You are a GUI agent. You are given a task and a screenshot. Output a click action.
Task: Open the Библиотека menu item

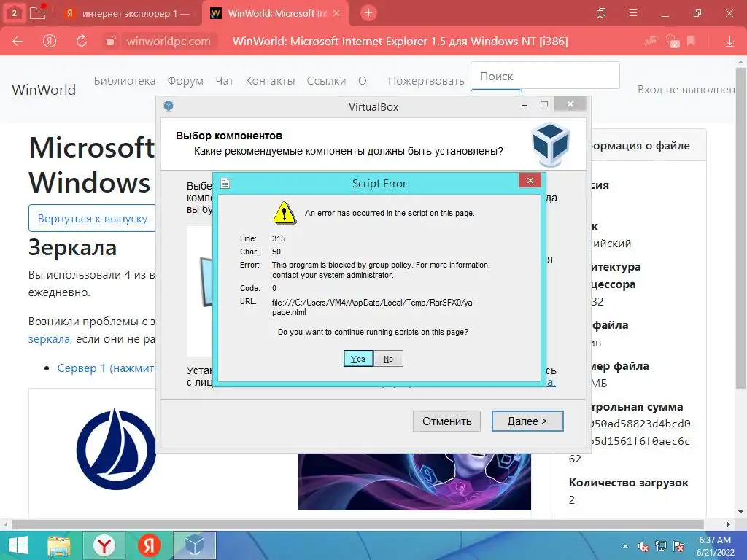click(124, 80)
